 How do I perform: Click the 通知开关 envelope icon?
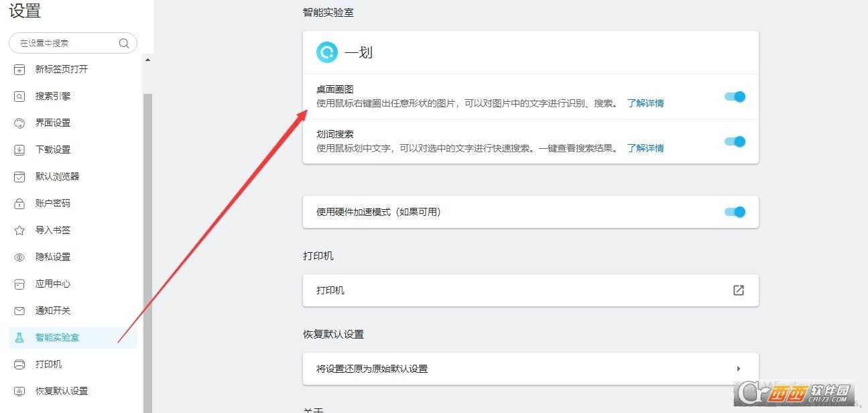[19, 310]
